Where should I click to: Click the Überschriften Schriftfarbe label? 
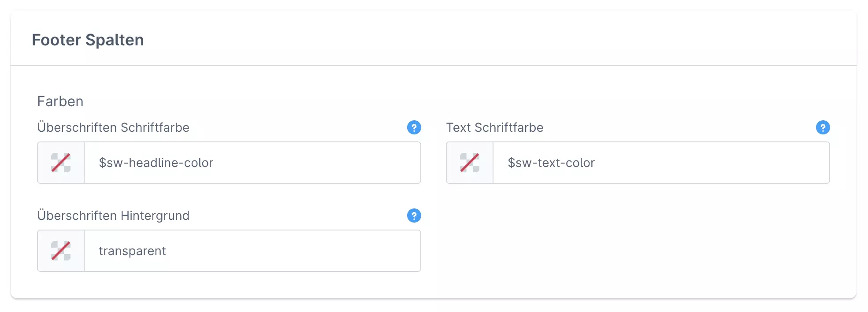[x=113, y=127]
